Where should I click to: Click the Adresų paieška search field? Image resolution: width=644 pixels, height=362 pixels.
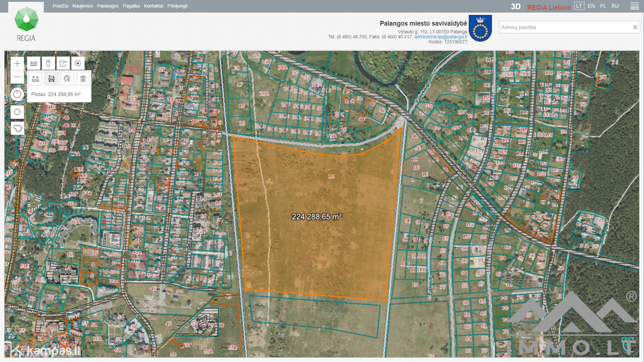pos(564,27)
